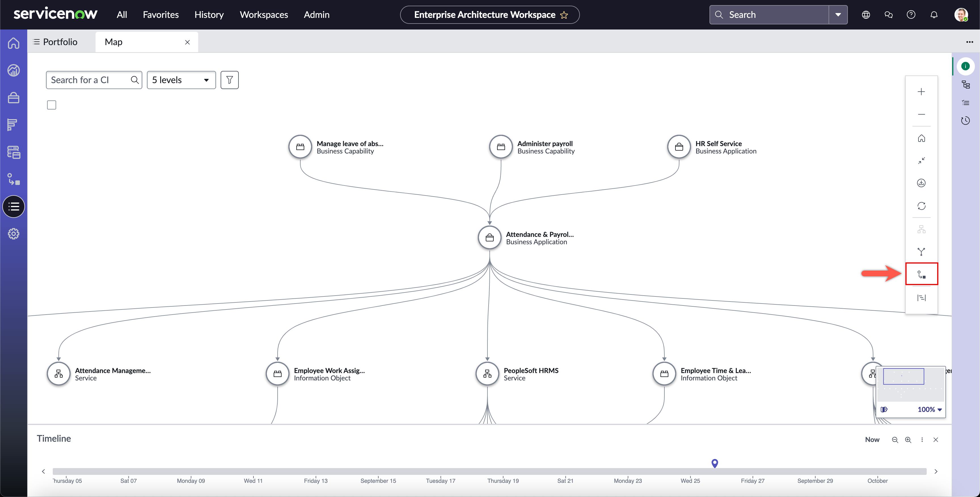Reset map to home view

921,138
